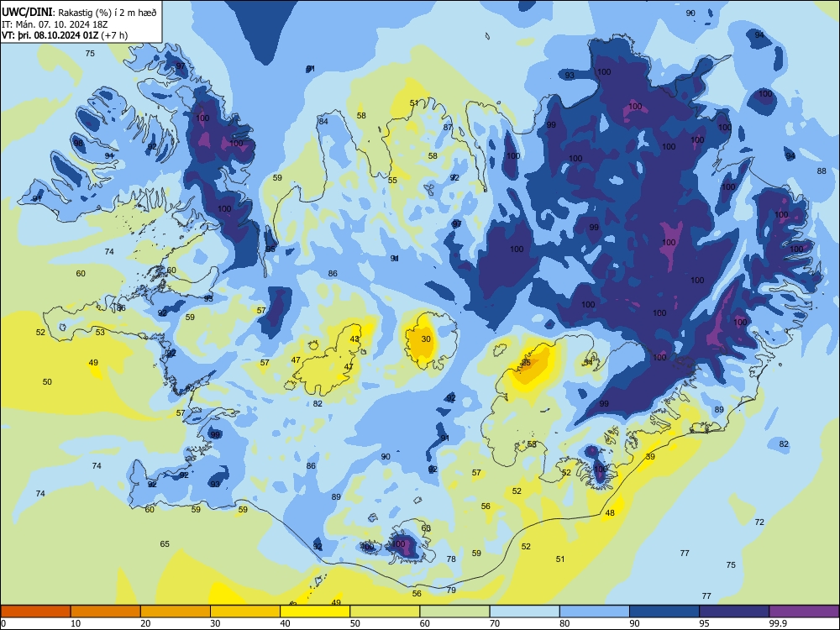Click the '55' humidity value on the map
This screenshot has height=630, width=840.
pos(392,180)
